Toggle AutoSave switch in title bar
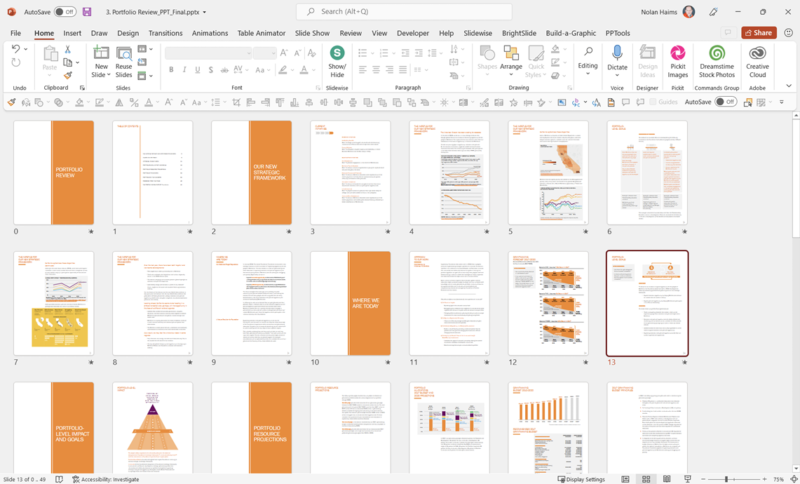 point(65,11)
